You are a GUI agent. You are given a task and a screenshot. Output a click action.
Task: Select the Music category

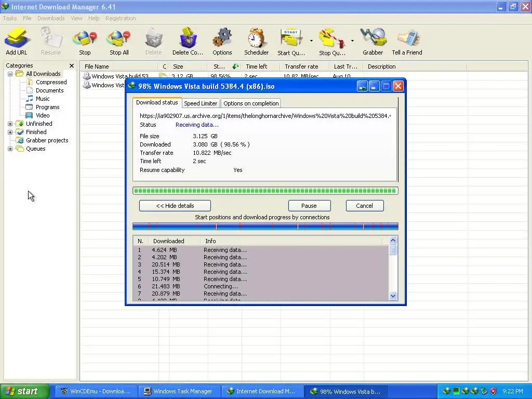point(43,99)
